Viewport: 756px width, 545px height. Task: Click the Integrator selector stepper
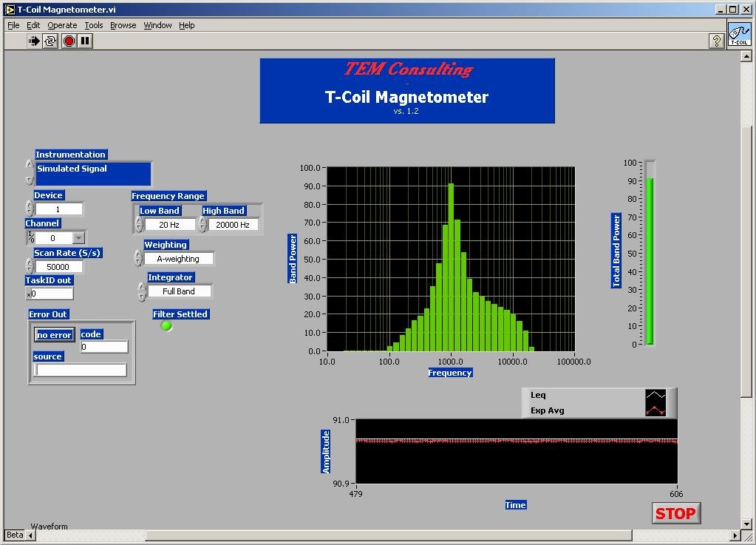tap(142, 291)
